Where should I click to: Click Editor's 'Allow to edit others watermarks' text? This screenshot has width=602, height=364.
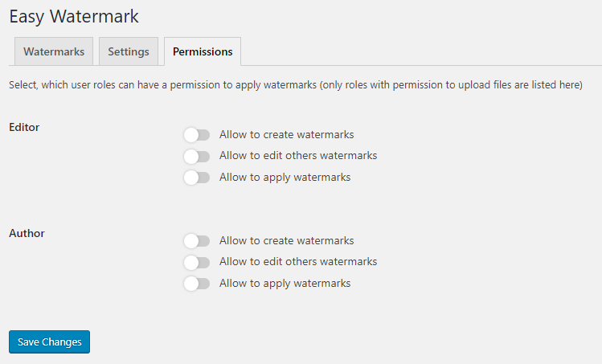[297, 156]
